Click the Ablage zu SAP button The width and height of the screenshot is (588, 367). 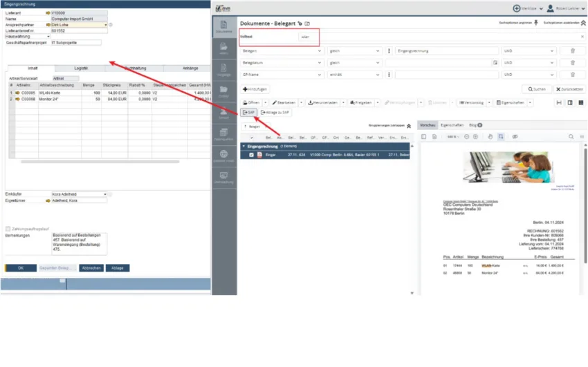[x=275, y=113]
